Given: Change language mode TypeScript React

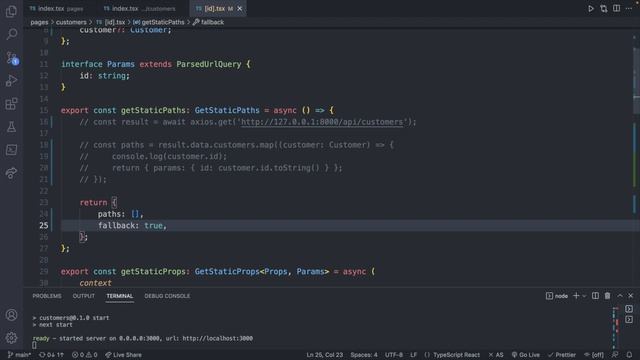Looking at the screenshot, I should [452, 355].
